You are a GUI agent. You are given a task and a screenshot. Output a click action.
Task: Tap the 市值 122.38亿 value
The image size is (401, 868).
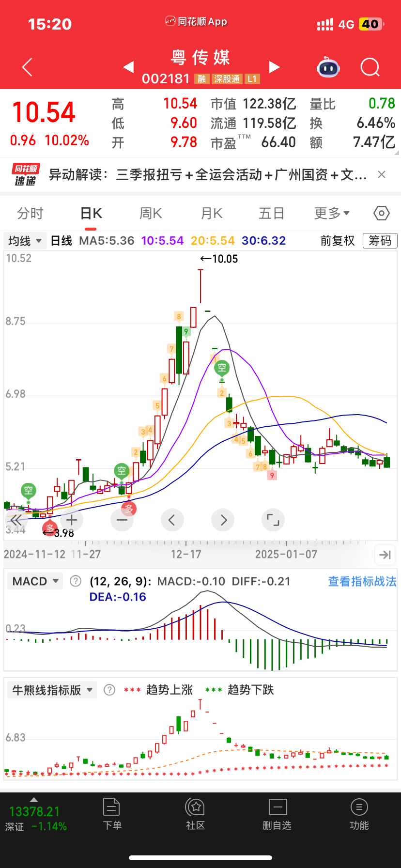[253, 104]
